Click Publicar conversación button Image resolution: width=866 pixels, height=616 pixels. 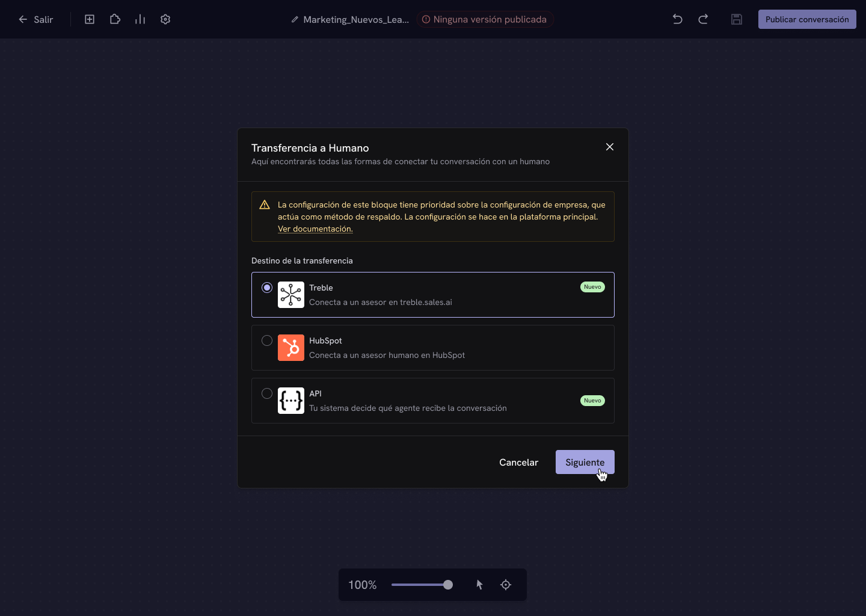(x=807, y=19)
